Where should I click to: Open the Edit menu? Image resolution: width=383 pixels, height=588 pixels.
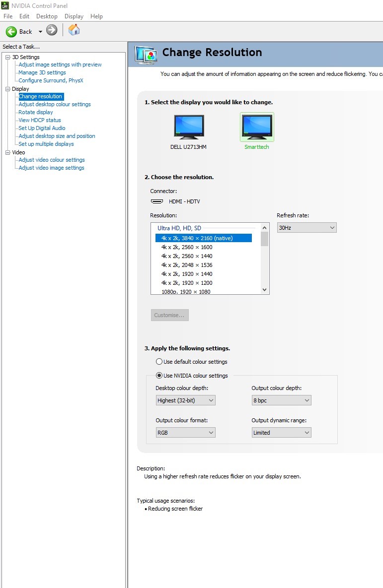click(24, 16)
